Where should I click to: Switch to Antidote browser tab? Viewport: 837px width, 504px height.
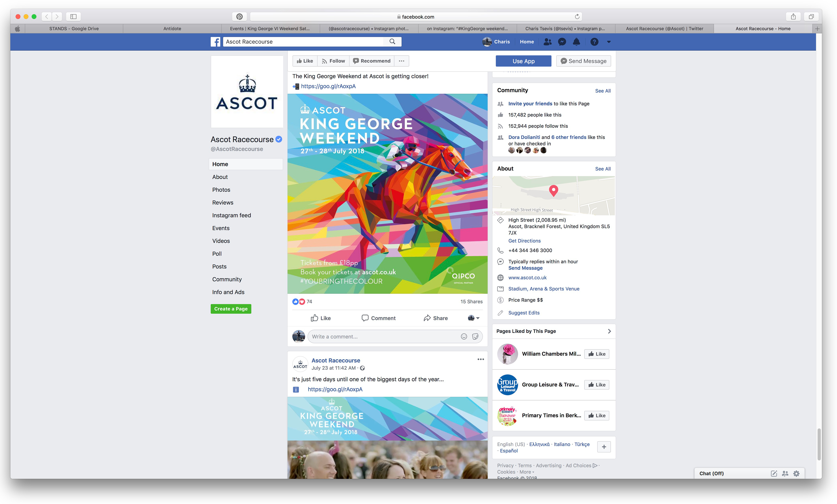click(172, 29)
